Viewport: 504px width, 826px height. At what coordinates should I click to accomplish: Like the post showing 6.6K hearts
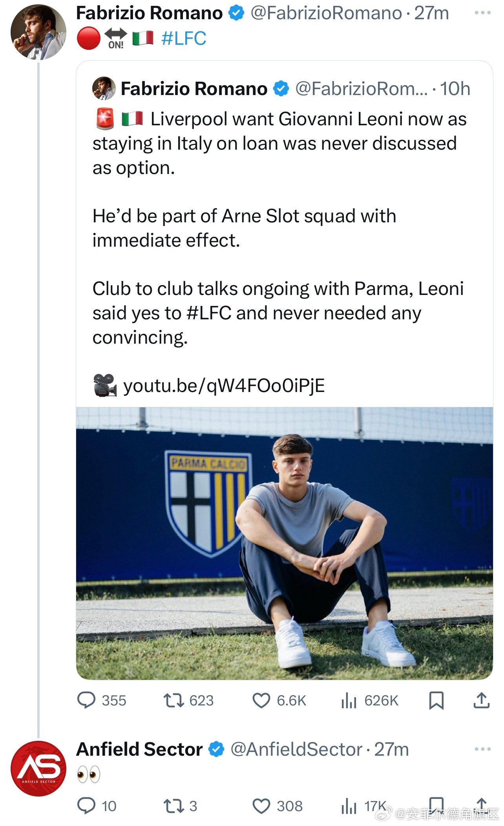261,700
